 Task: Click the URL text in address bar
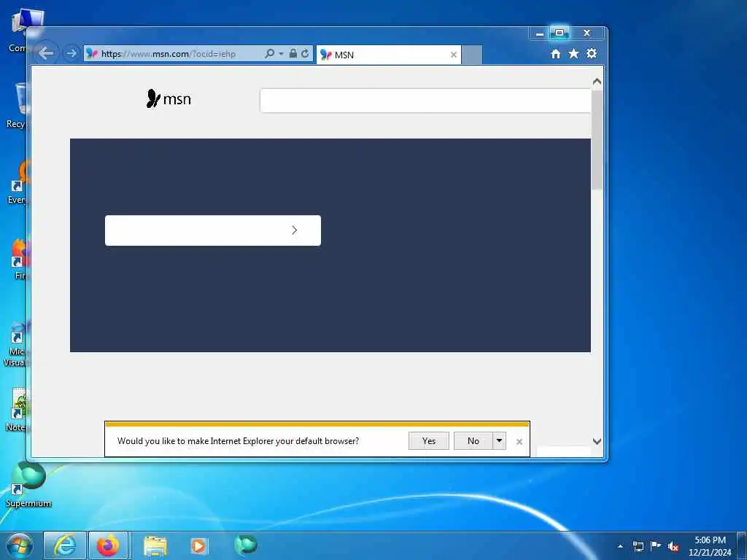[169, 54]
